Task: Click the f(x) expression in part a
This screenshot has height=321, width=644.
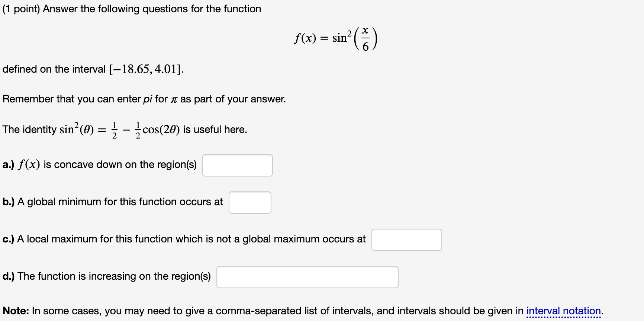Action: [29, 165]
